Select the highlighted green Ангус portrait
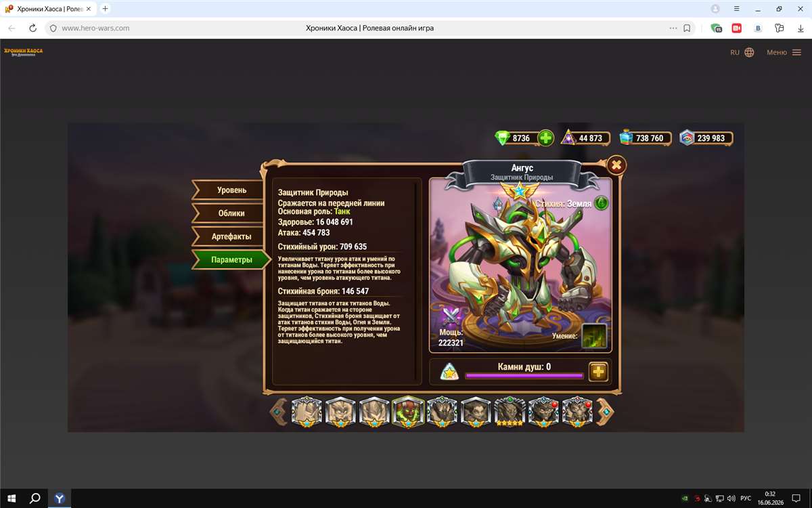 [x=408, y=412]
